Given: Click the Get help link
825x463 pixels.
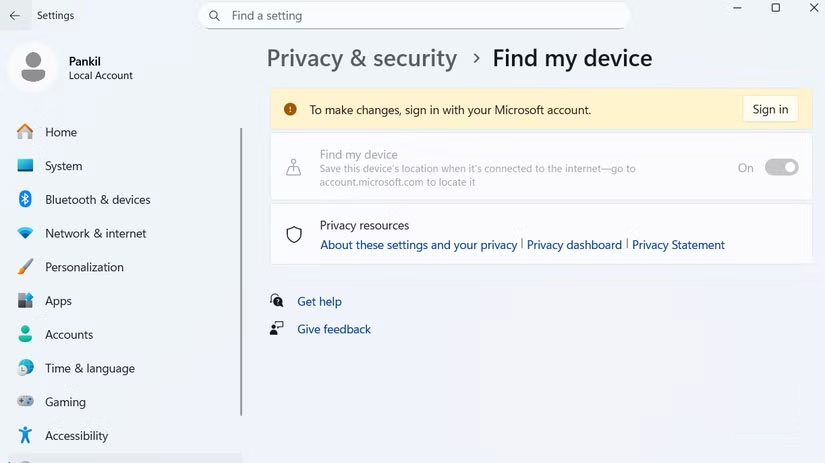Looking at the screenshot, I should 319,302.
